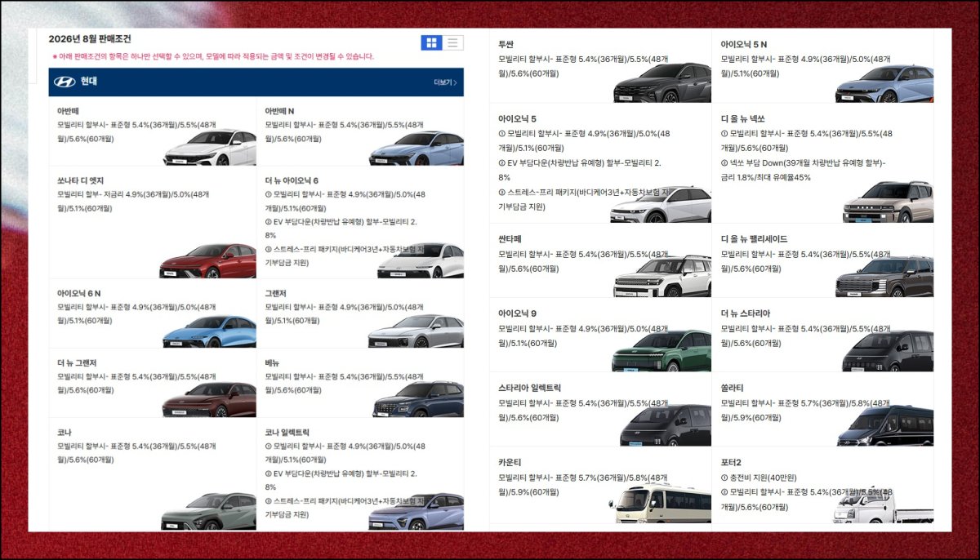Select the 베뉴 SUV image

click(x=418, y=399)
